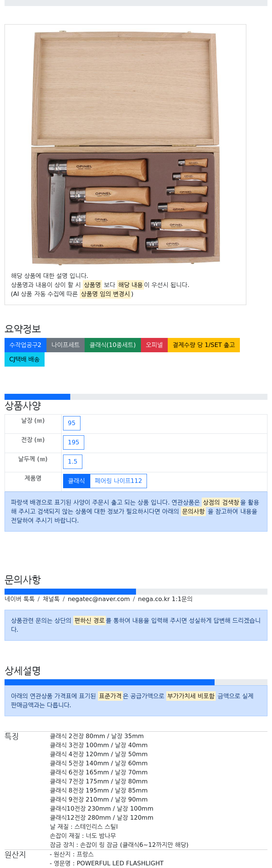The height and width of the screenshot is (868, 272).
Task: Click the 클래식(10종세트) green tag
Action: click(113, 345)
